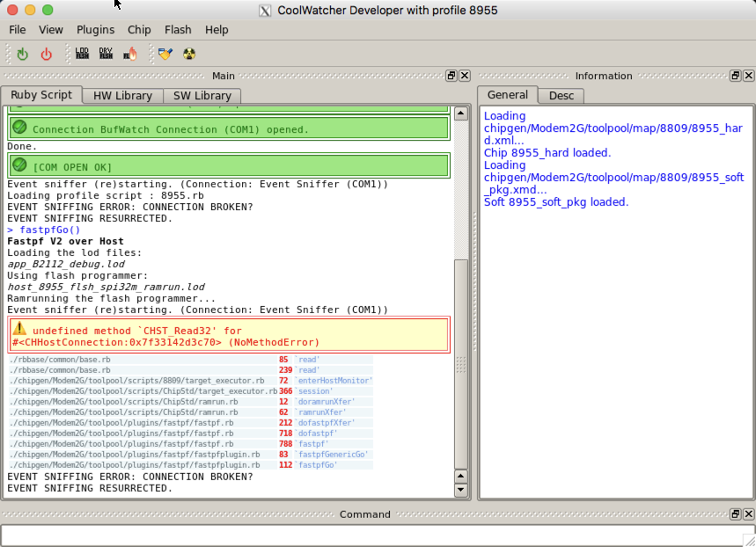Open the Plugins menu
756x547 pixels.
[95, 30]
